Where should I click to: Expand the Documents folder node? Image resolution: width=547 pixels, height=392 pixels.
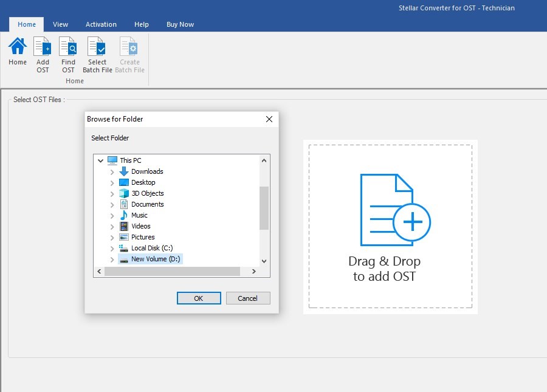click(x=112, y=205)
